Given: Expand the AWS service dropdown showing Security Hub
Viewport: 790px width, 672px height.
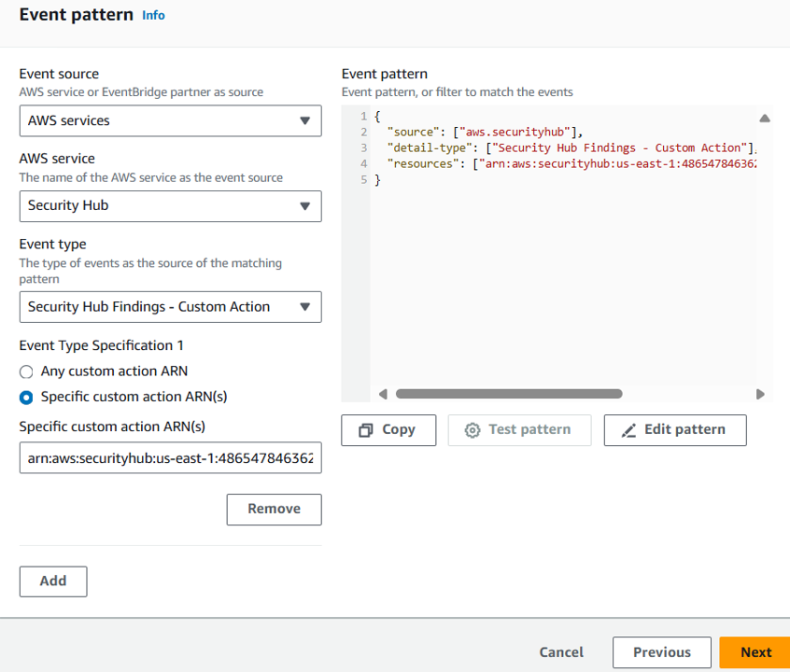Looking at the screenshot, I should point(170,206).
